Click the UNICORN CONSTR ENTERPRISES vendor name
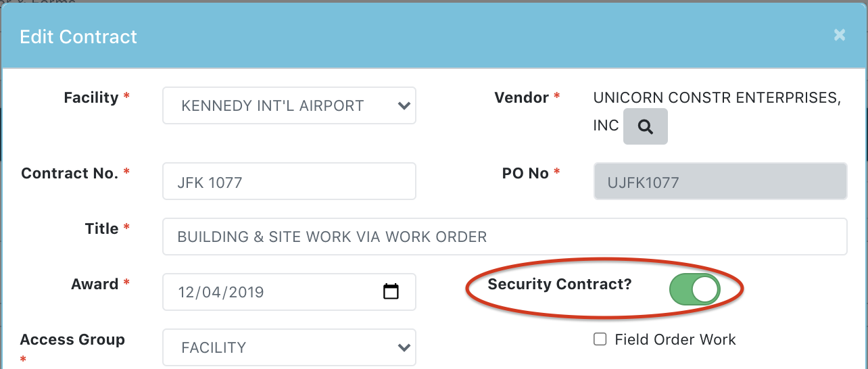 (x=717, y=98)
